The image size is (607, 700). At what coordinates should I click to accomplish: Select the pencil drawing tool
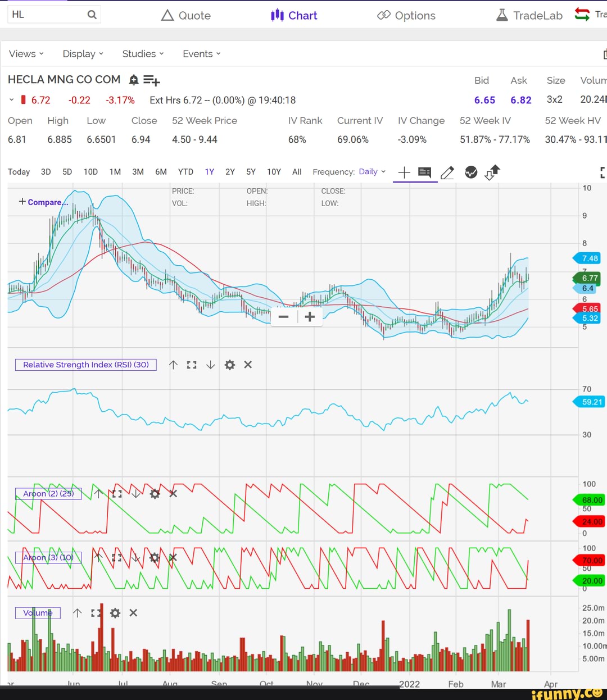[447, 172]
